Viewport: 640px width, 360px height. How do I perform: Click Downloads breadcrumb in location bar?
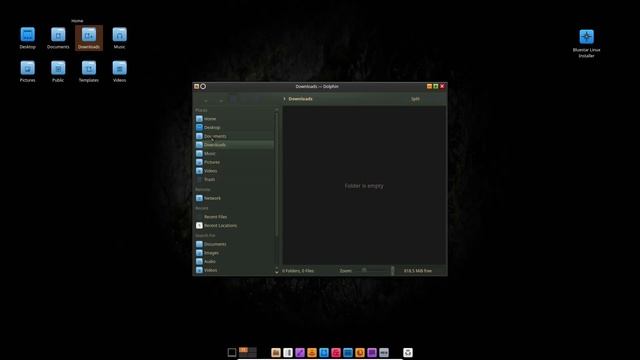pos(300,99)
